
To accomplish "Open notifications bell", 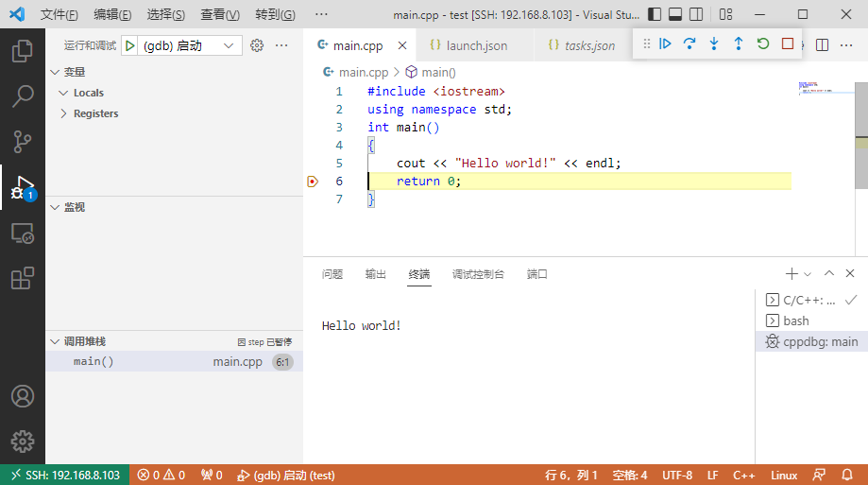I will click(x=847, y=475).
